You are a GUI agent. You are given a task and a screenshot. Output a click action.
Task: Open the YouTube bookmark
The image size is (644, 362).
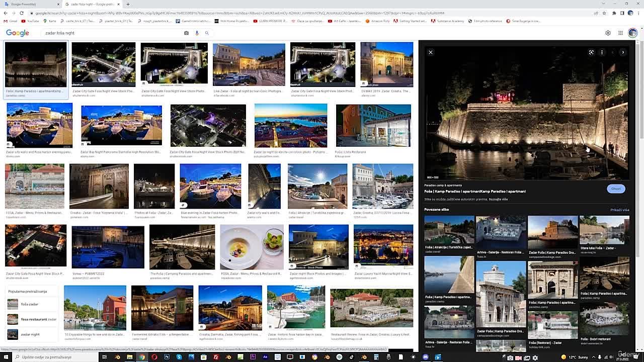(30, 21)
